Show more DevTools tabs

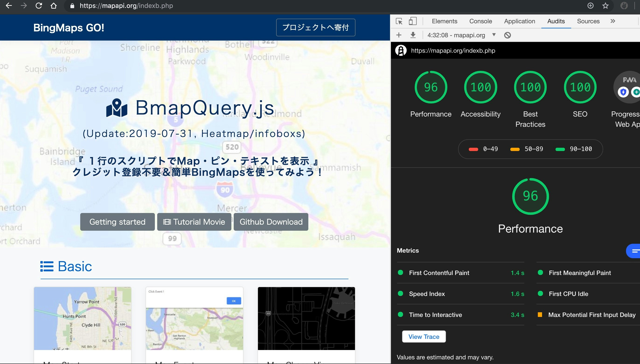[613, 21]
